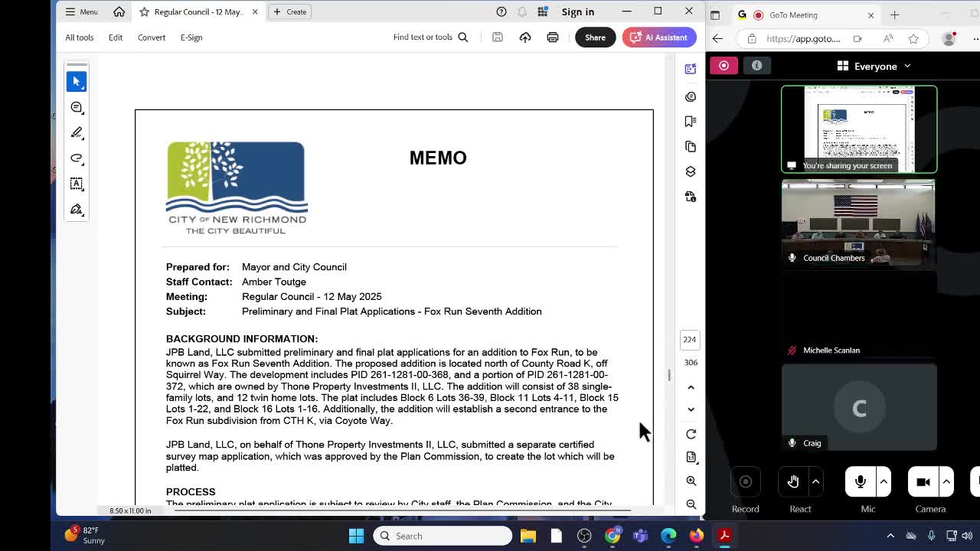Go to next page with down arrow
980x551 pixels.
pos(691,409)
